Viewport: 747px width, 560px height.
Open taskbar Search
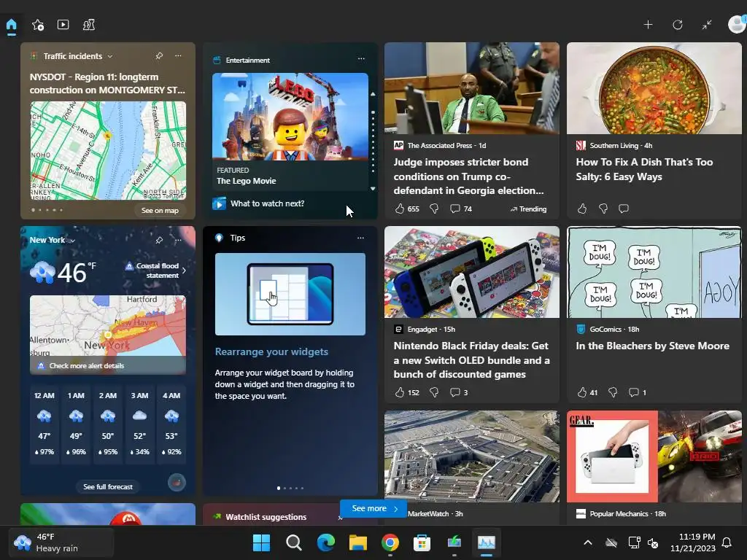point(294,542)
